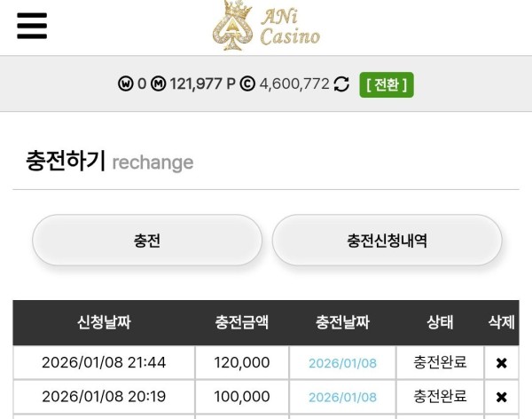
Task: Open the 충전 tab
Action: click(147, 241)
